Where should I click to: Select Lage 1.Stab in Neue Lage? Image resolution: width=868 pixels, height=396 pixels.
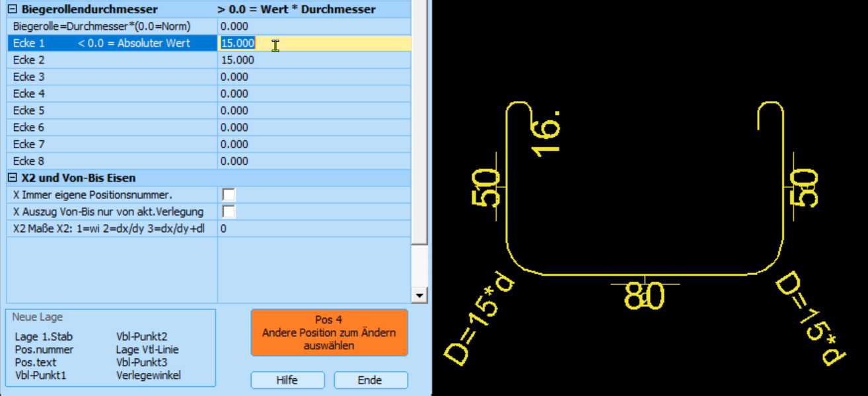click(x=44, y=337)
